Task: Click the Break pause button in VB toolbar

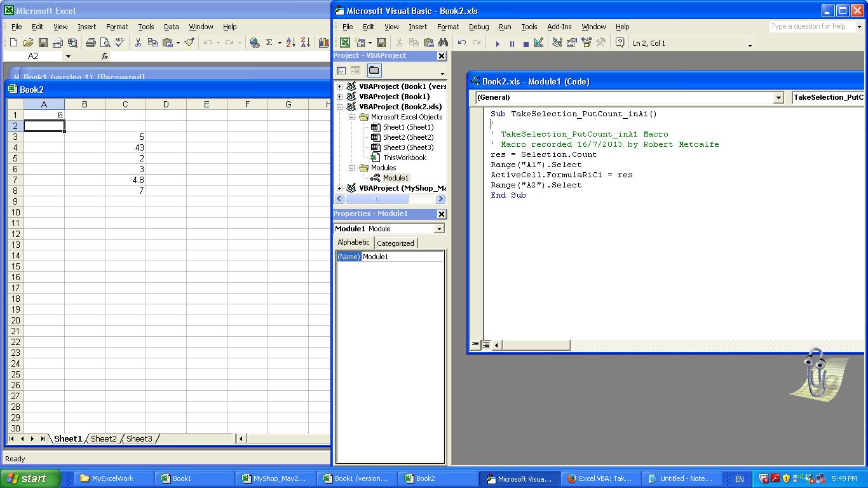Action: pyautogui.click(x=512, y=43)
